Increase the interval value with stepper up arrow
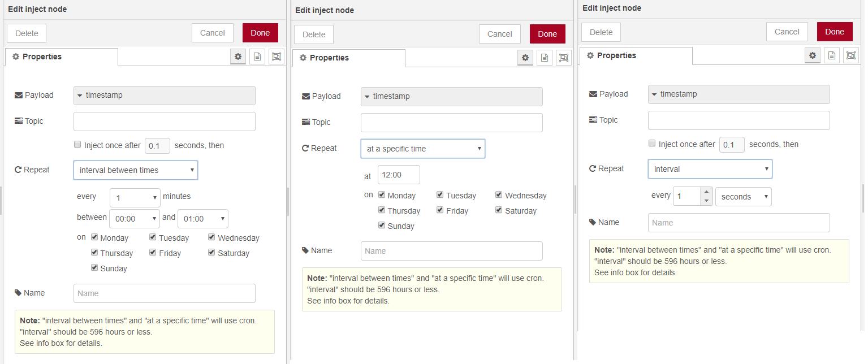The height and width of the screenshot is (364, 868). tap(706, 192)
